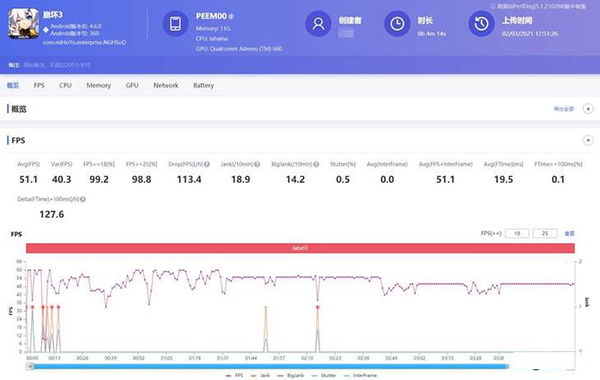
Task: Switch to the overview (概览) tab
Action: coord(13,85)
